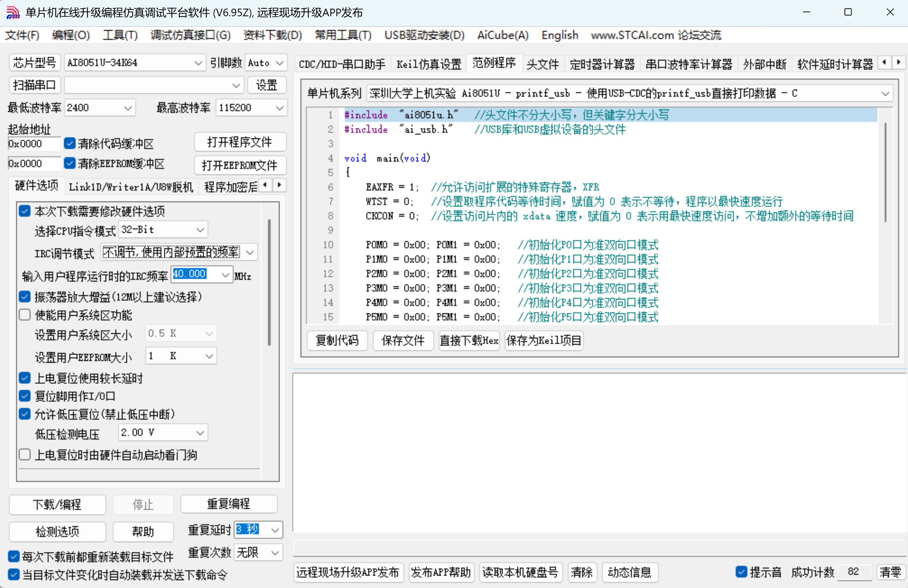Toggle 振荡器放大增益 checkbox

tap(25, 297)
